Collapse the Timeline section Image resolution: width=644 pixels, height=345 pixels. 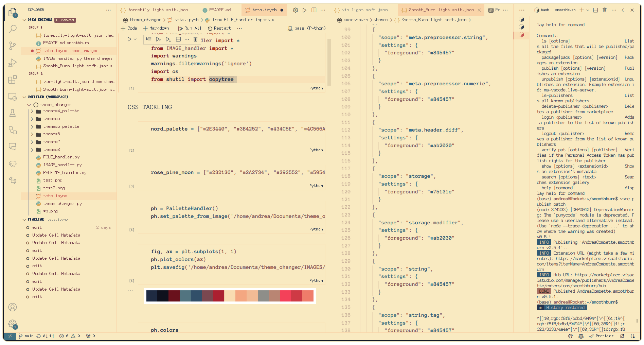pos(24,220)
